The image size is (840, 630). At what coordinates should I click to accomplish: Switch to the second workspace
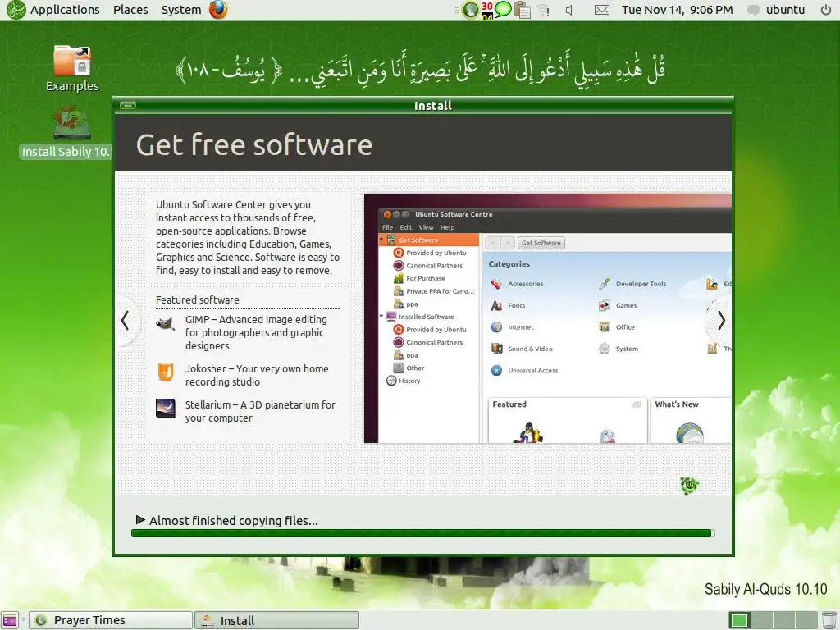(760, 620)
